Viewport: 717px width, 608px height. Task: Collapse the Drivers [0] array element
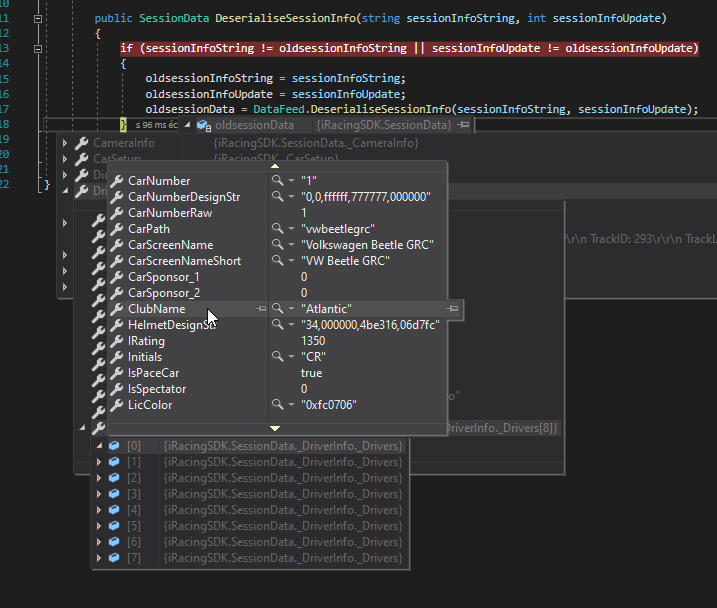point(99,446)
